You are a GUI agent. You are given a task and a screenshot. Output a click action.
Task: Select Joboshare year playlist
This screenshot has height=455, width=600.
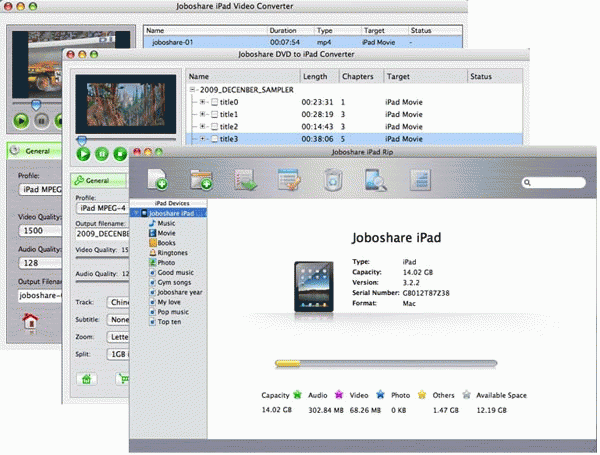click(179, 292)
